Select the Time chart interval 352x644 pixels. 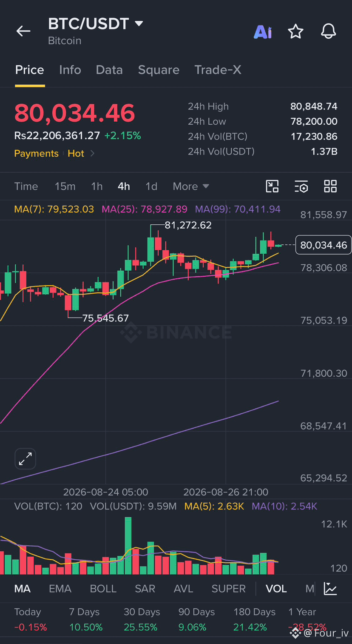coord(26,186)
